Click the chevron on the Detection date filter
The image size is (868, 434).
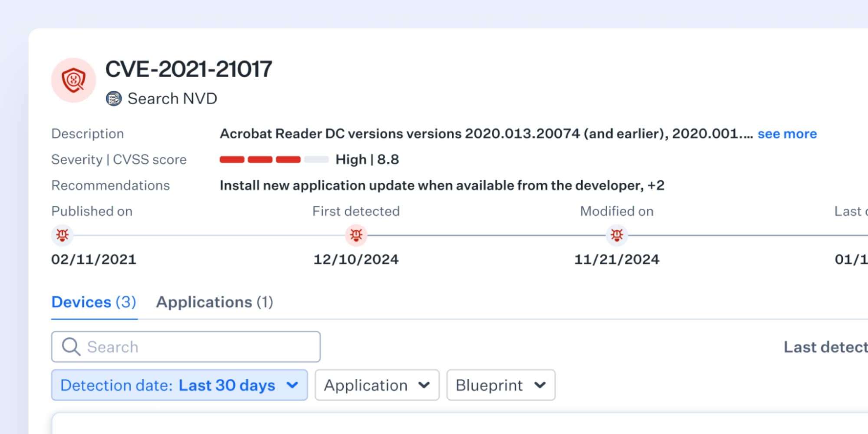click(293, 385)
